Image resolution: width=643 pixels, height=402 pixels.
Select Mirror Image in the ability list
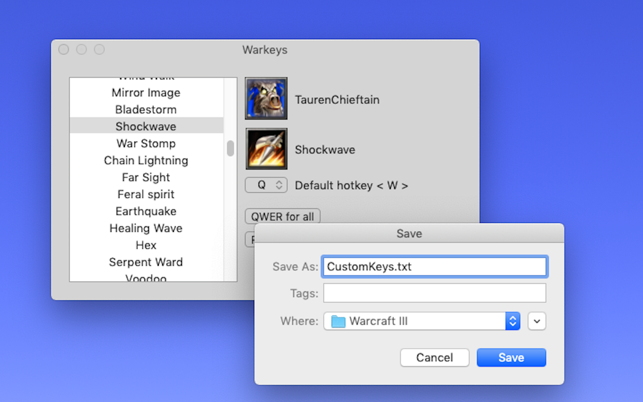pyautogui.click(x=146, y=93)
